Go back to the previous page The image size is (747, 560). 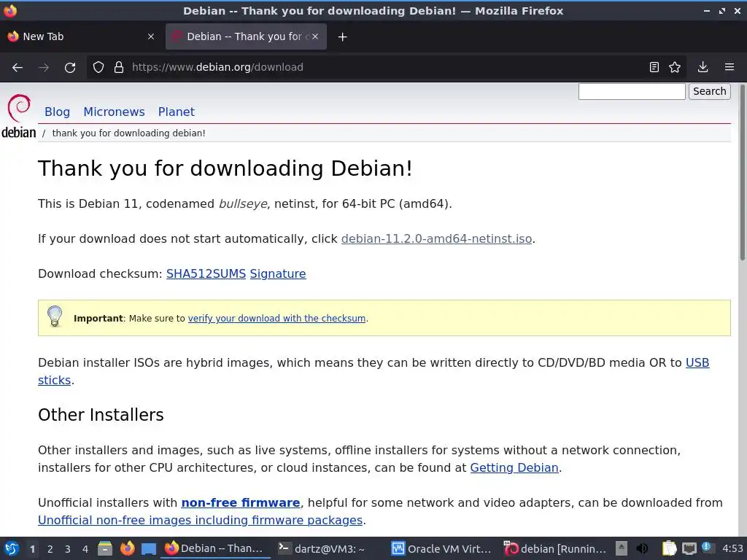pyautogui.click(x=18, y=67)
